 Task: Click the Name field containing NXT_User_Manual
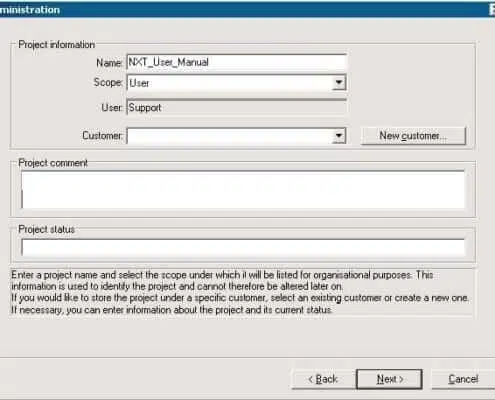click(x=236, y=62)
